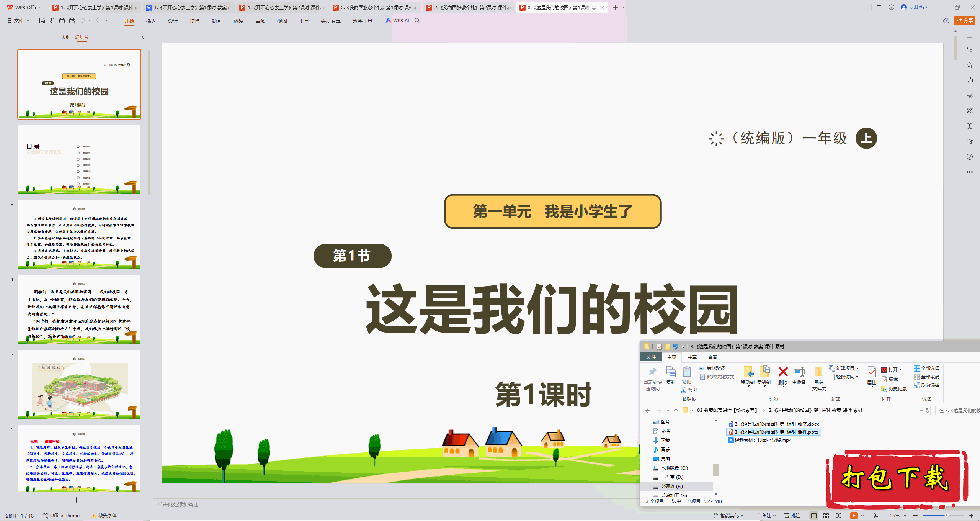
Task: Open 智能美化 dropdown in status bar
Action: 728,516
